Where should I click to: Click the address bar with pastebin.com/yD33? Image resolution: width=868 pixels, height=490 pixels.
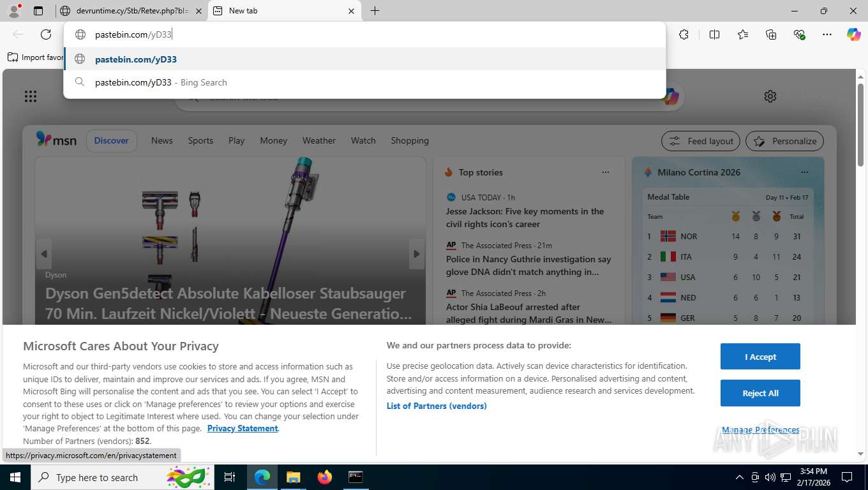tap(364, 34)
